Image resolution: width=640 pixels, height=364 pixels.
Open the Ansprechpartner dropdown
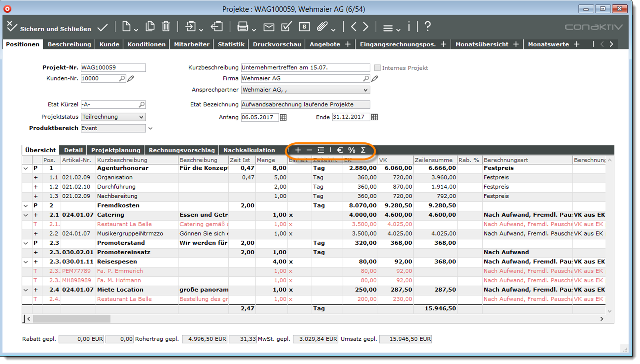coord(365,90)
